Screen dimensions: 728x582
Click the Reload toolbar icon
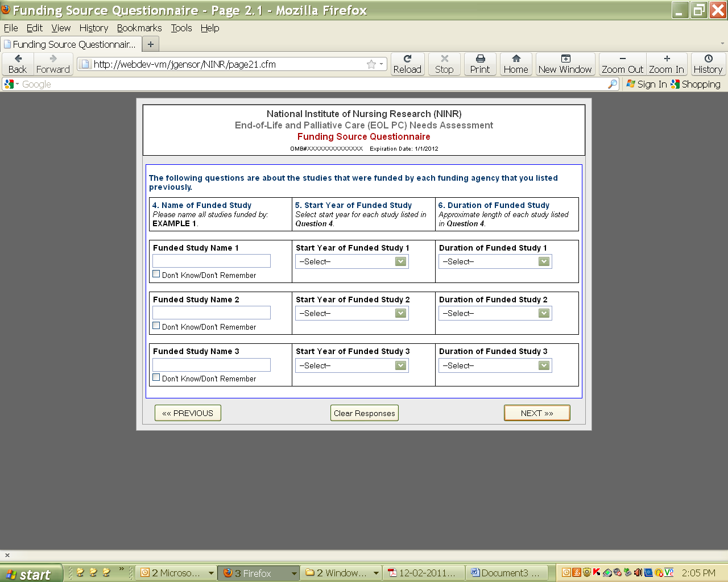point(407,64)
